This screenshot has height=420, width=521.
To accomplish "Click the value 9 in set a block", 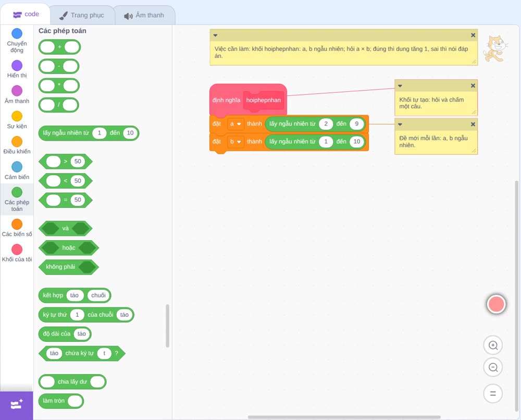I will tap(356, 124).
